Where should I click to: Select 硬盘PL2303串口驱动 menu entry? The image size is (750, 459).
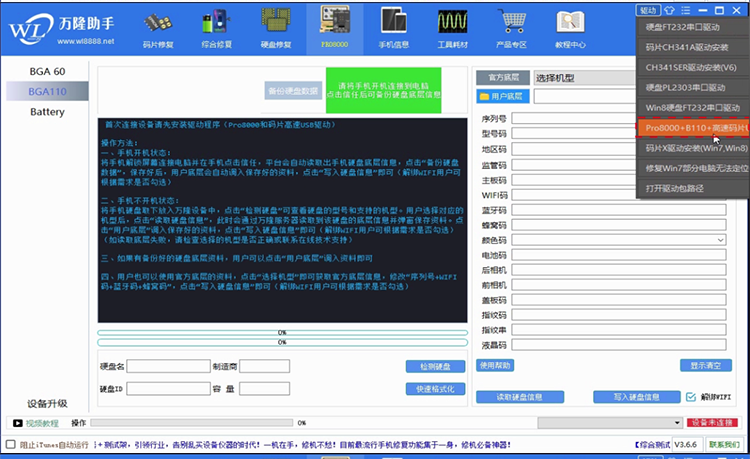point(693,87)
